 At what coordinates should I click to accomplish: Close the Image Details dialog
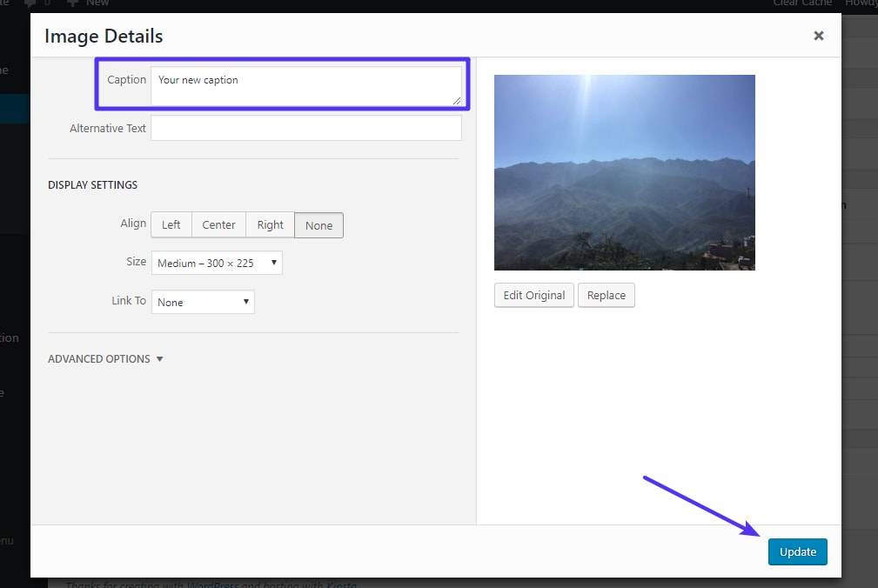[x=818, y=36]
